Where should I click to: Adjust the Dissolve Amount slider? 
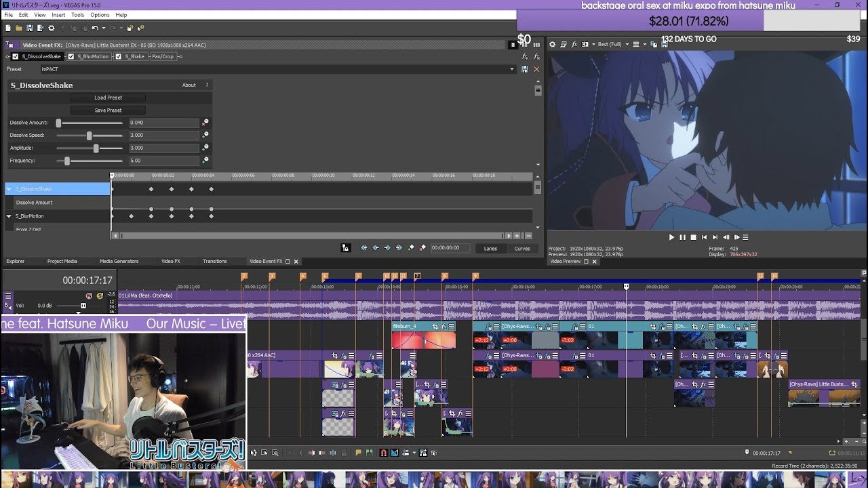tap(58, 123)
